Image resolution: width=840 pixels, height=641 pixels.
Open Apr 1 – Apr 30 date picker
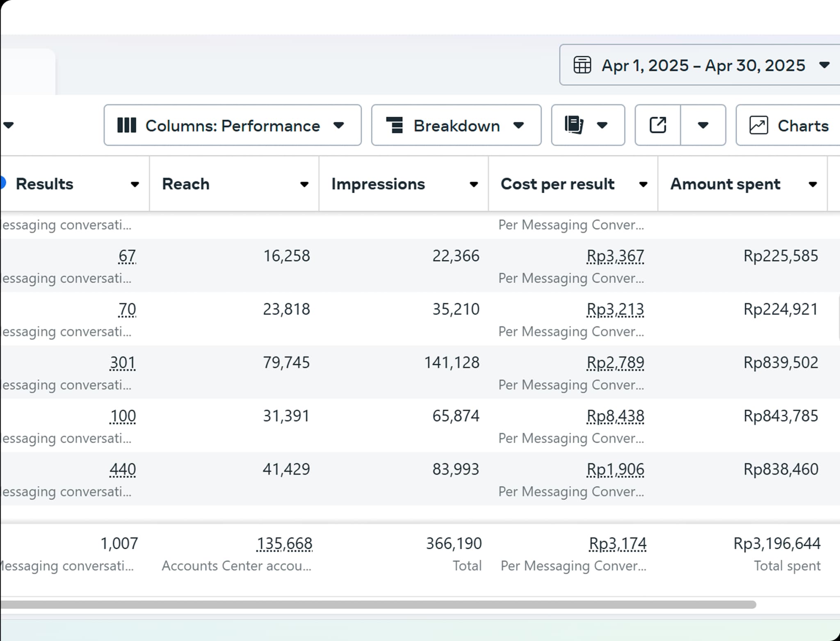(703, 66)
